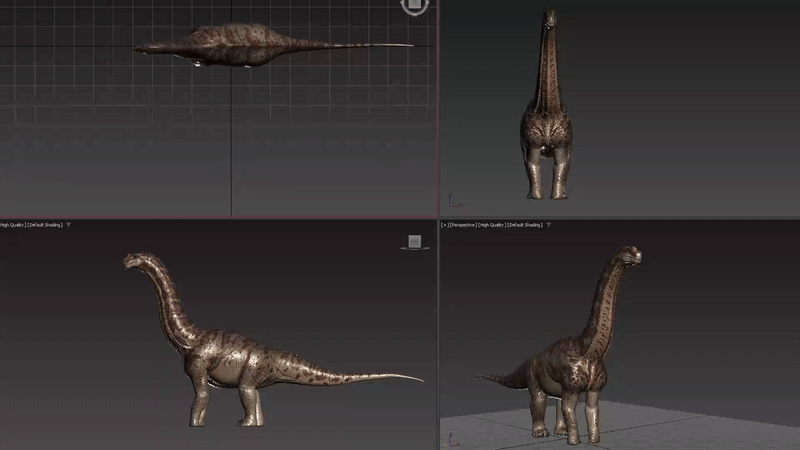Open the [Perspective] point-of-view menu
The width and height of the screenshot is (800, 450).
[x=461, y=225]
